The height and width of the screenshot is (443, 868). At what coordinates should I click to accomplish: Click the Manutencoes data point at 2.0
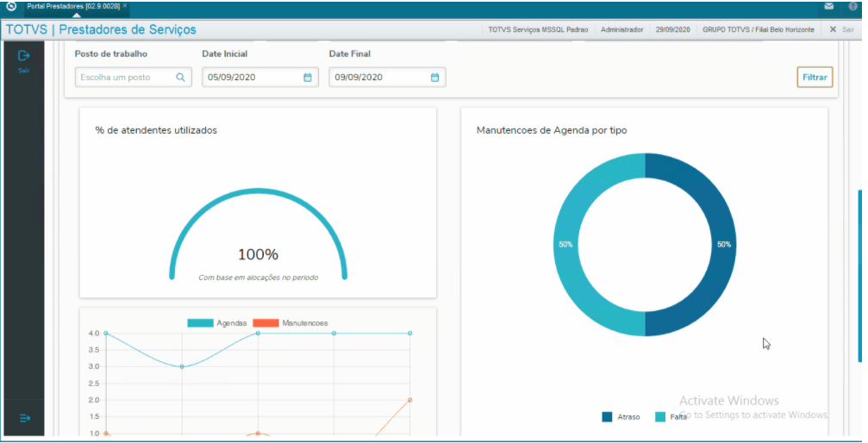[x=410, y=400]
